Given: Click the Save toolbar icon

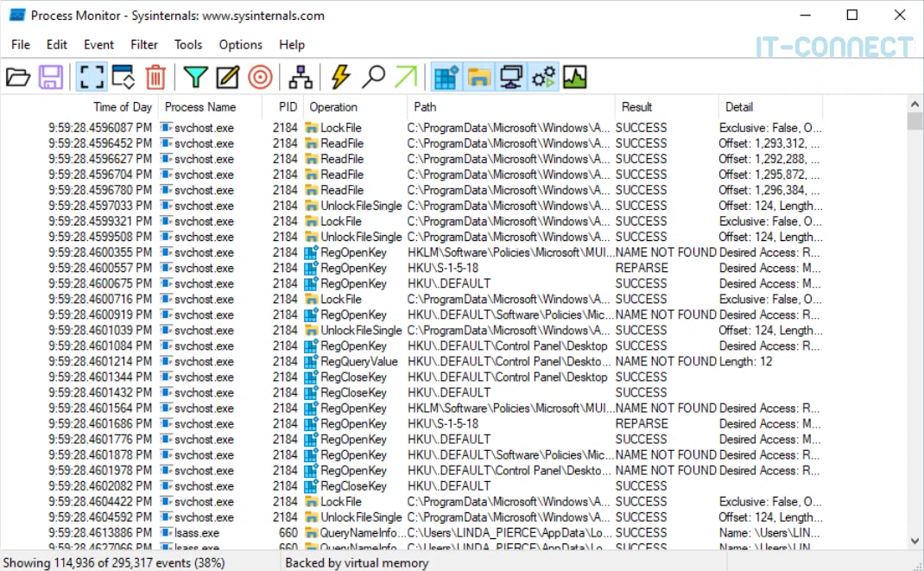Looking at the screenshot, I should pos(51,78).
